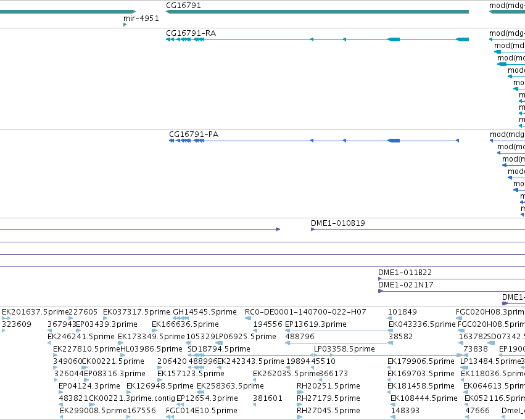Image resolution: width=525 pixels, height=420 pixels.
Task: Select EST EK126948.5prime
Action: tap(160, 386)
